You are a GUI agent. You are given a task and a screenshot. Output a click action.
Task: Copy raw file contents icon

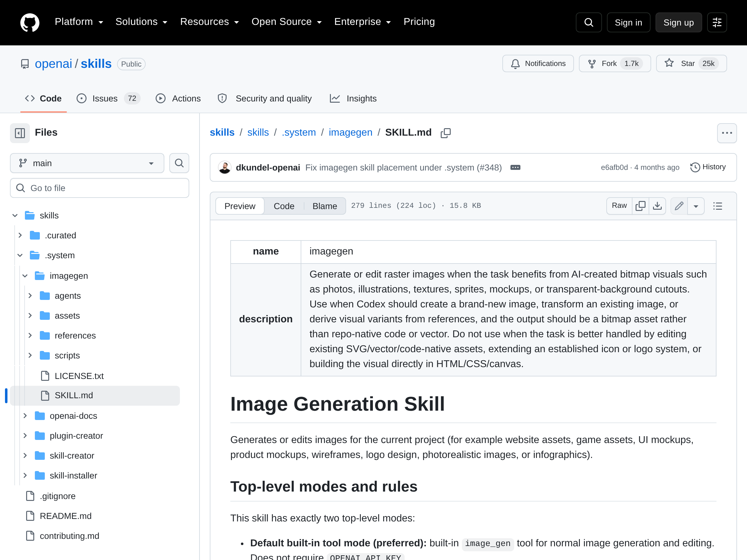pos(640,206)
